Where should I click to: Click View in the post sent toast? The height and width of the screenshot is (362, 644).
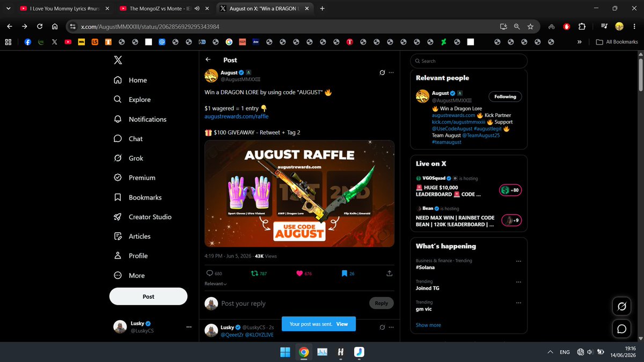click(342, 324)
